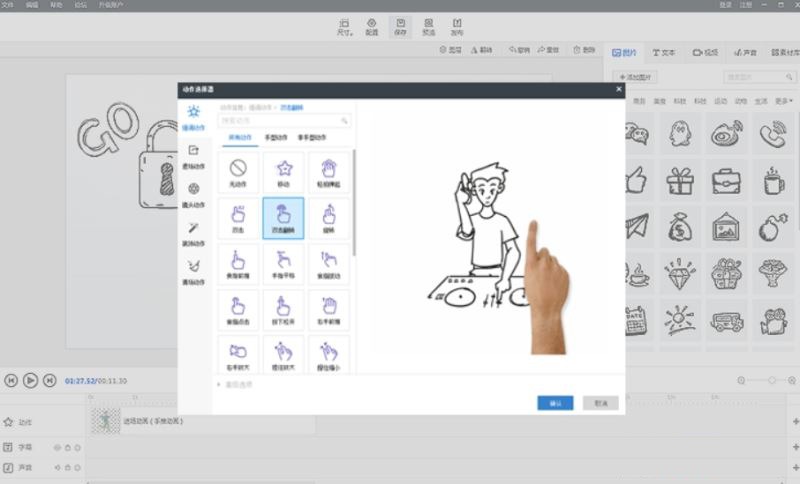
Task: Toggle the subtitle track lock
Action: (x=67, y=448)
